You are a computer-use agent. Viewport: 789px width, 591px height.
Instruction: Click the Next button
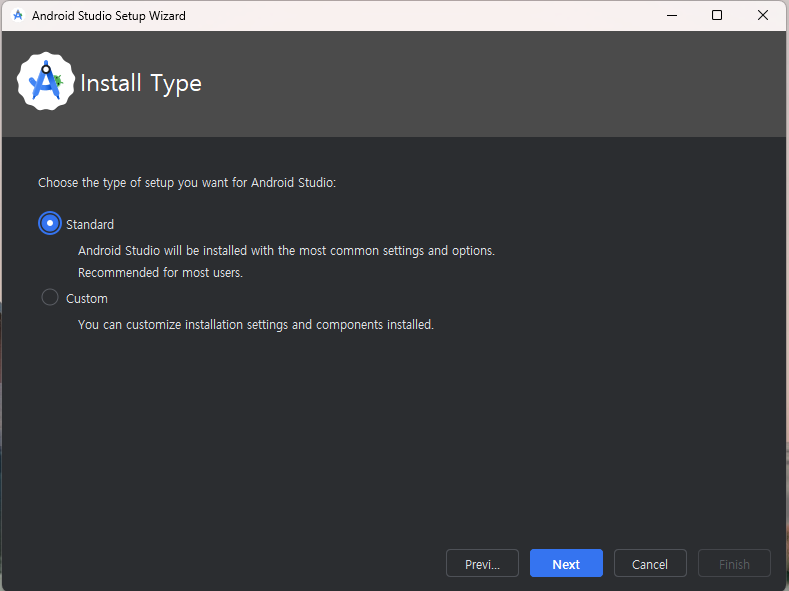tap(566, 563)
